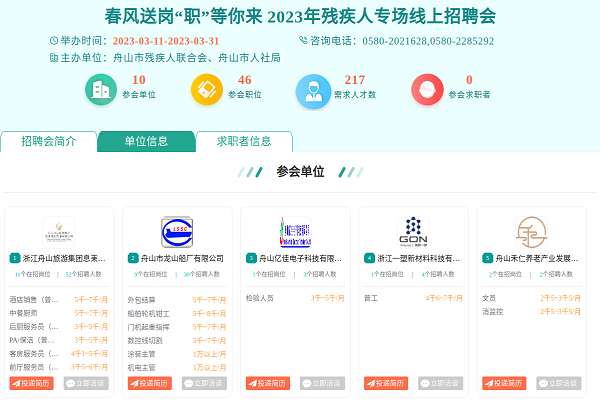Click 立即洽谈 for 舟山亿佳电子科技

coord(323,383)
